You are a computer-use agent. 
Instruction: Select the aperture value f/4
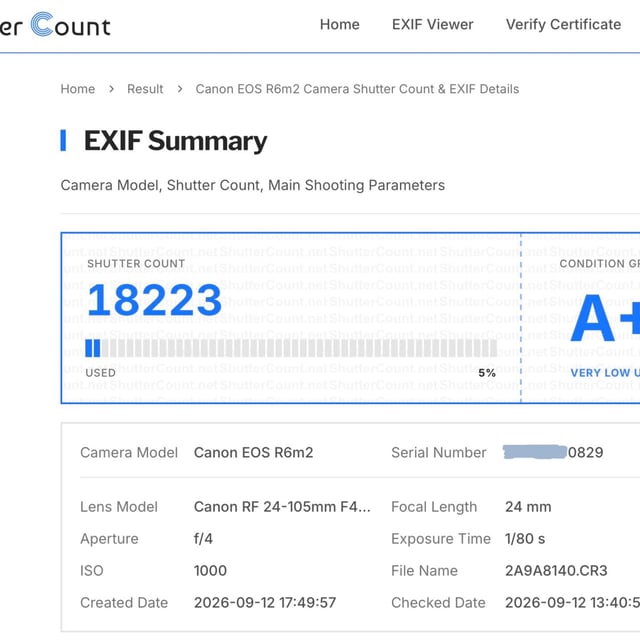pos(203,539)
